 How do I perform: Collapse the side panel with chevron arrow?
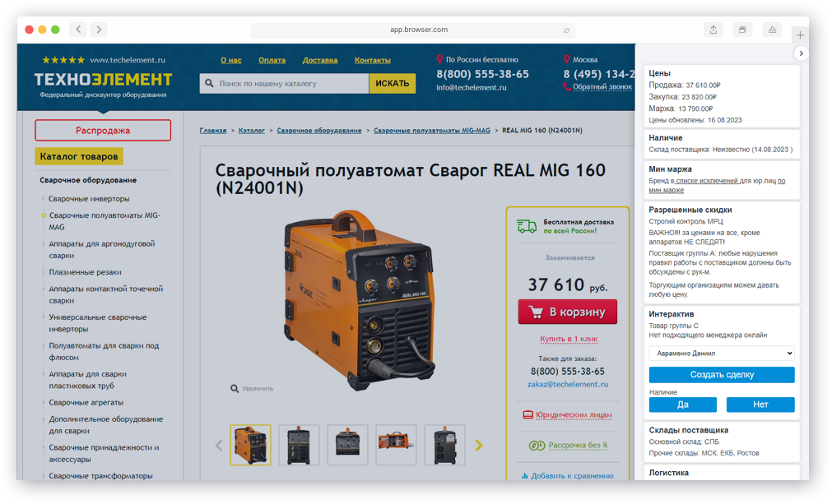802,53
